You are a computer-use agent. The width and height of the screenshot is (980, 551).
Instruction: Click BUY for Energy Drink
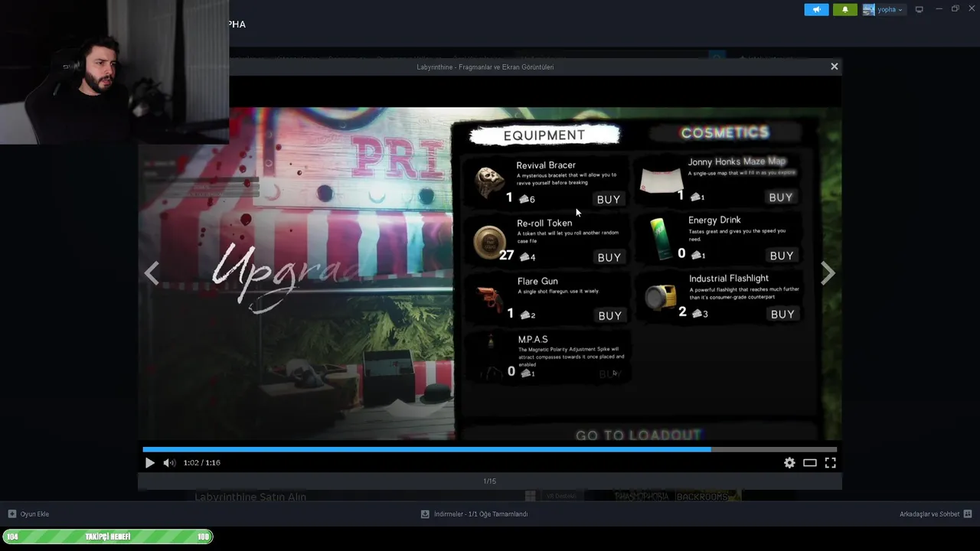(x=782, y=256)
